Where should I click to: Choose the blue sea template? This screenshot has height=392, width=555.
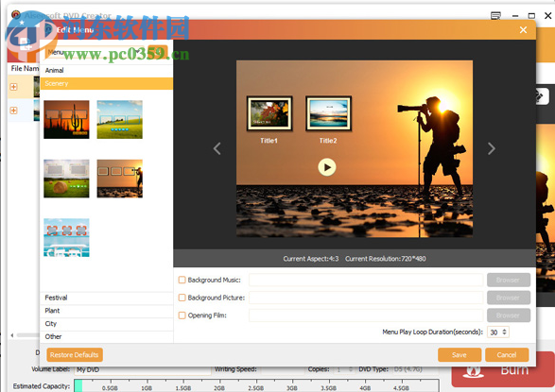tap(66, 237)
